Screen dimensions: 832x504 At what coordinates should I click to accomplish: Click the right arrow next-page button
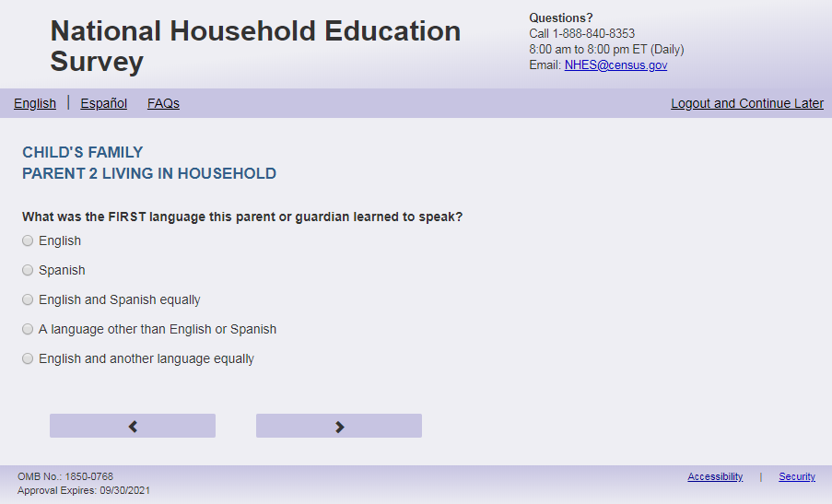coord(339,426)
